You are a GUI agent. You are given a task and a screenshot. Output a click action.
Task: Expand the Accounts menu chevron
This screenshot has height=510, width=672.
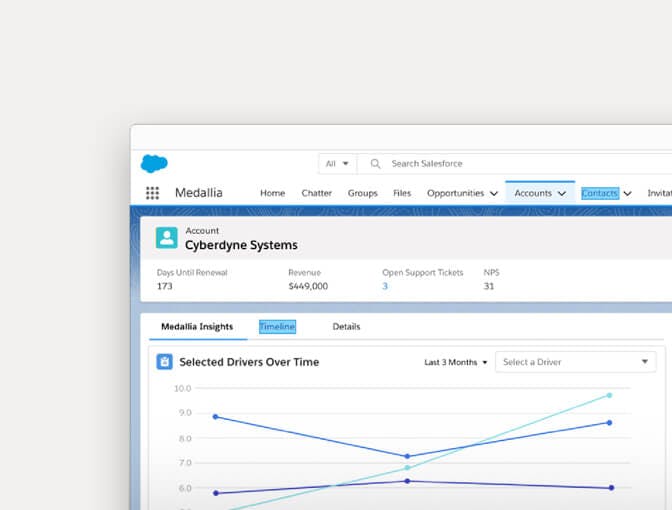562,194
